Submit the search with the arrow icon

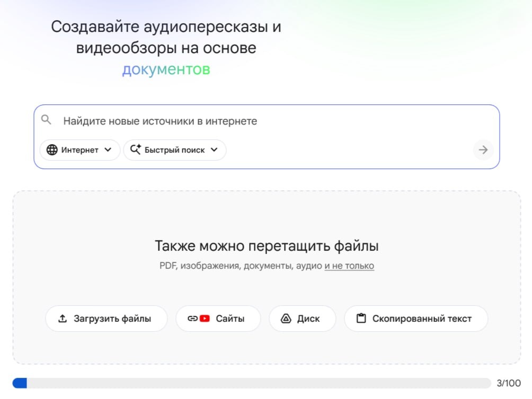(x=482, y=150)
